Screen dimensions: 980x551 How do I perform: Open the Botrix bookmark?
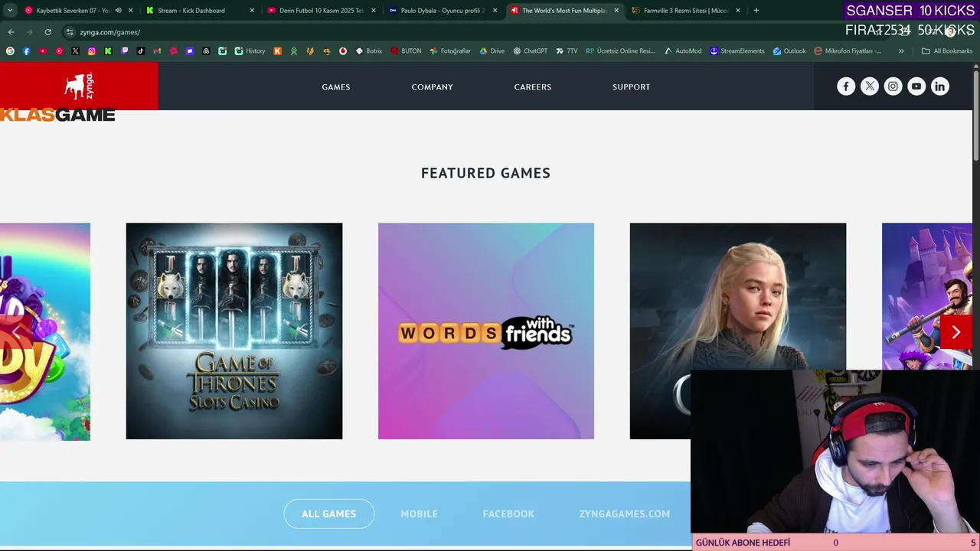[x=368, y=51]
